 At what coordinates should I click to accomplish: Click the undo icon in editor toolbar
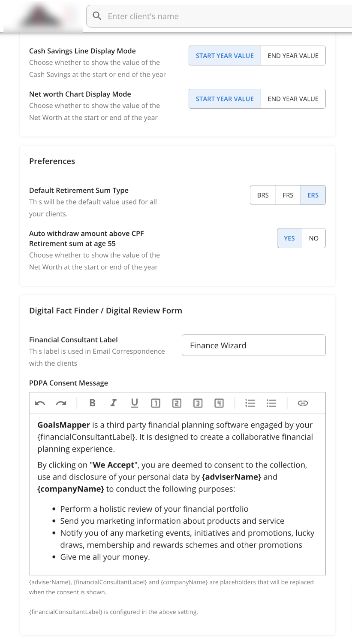point(40,403)
